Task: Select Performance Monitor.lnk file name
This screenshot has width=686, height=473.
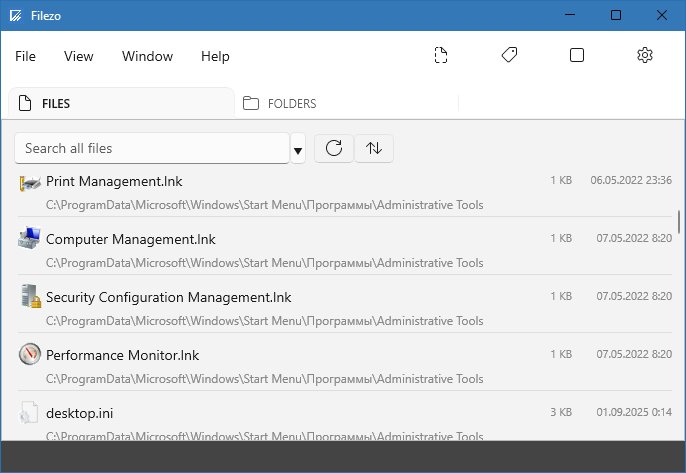Action: coord(122,355)
